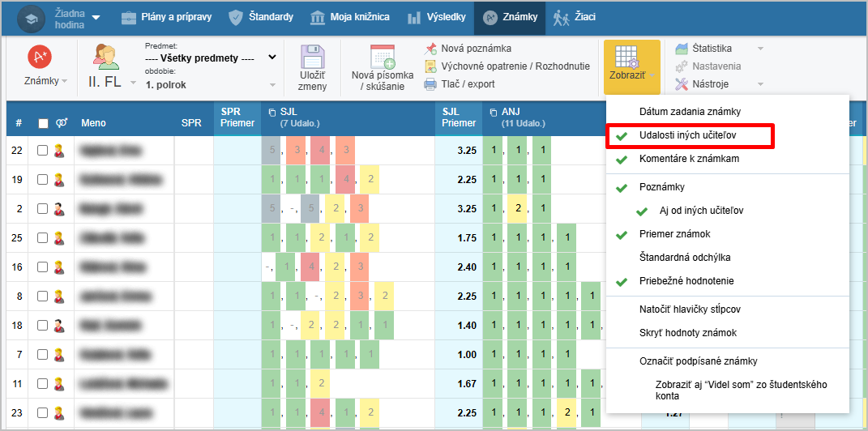Click the Výsledky bar chart icon
Image resolution: width=868 pixels, height=431 pixels.
[x=414, y=18]
